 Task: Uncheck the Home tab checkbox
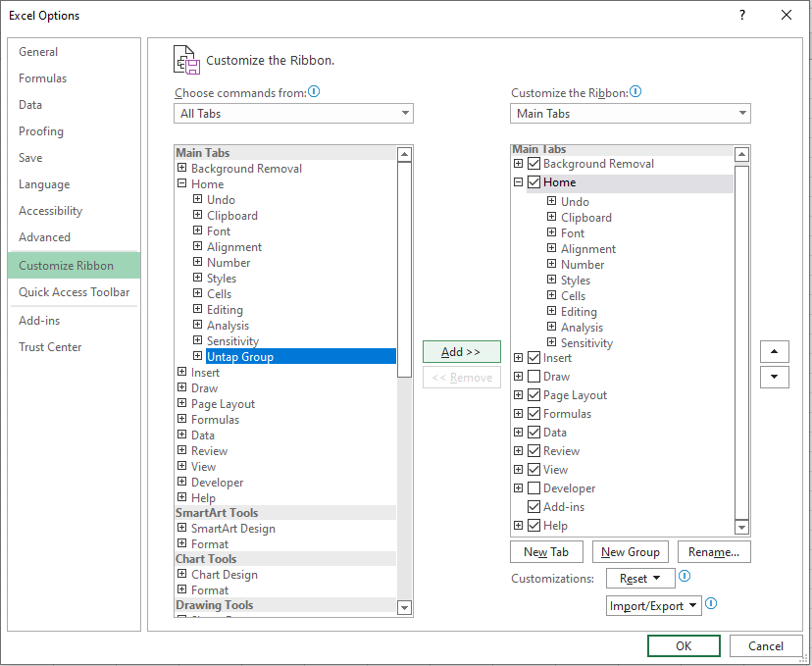click(533, 182)
